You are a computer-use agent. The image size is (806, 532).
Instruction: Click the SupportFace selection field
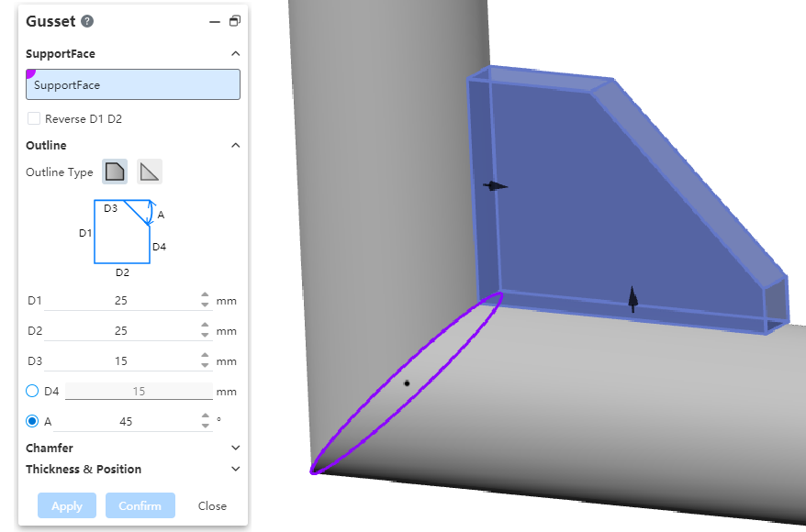[x=133, y=84]
